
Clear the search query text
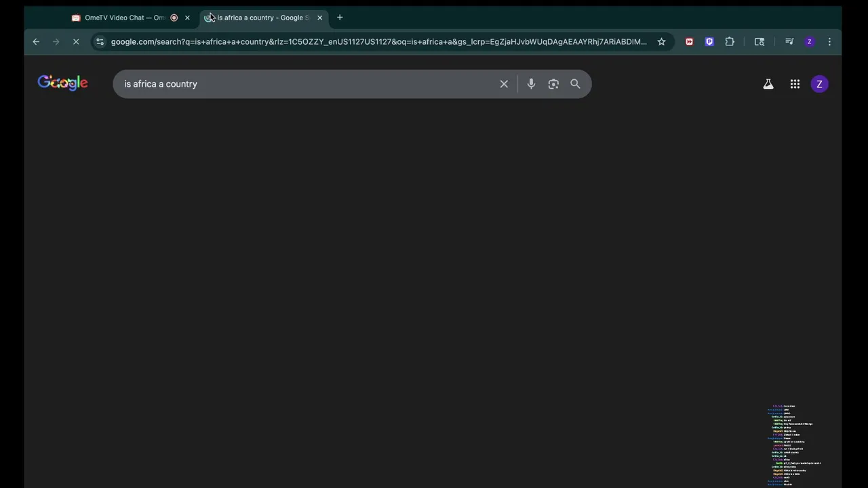pos(504,84)
